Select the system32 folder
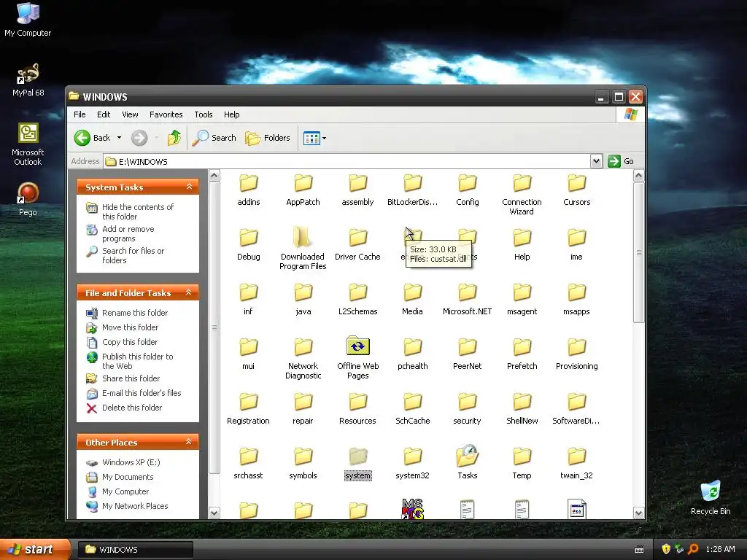 (x=413, y=463)
